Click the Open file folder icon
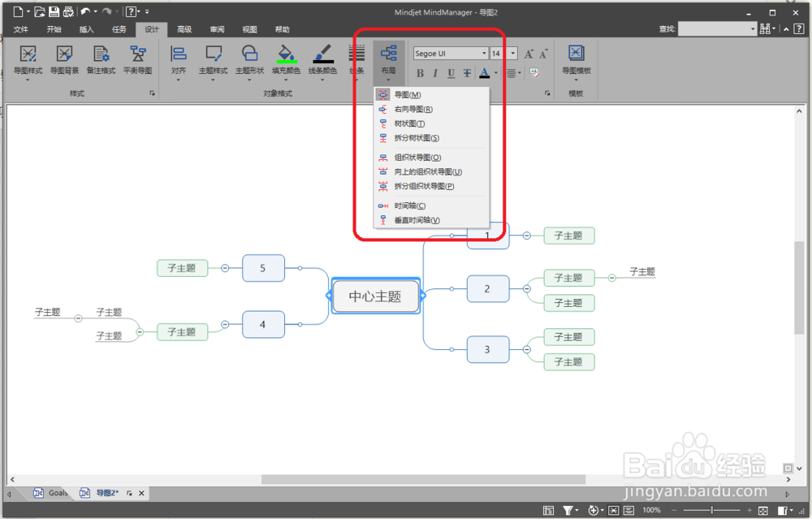Image resolution: width=812 pixels, height=519 pixels. point(39,11)
